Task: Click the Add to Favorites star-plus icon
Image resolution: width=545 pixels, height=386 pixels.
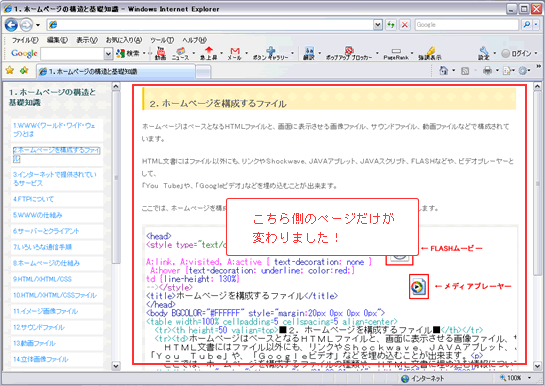Action: pyautogui.click(x=24, y=71)
